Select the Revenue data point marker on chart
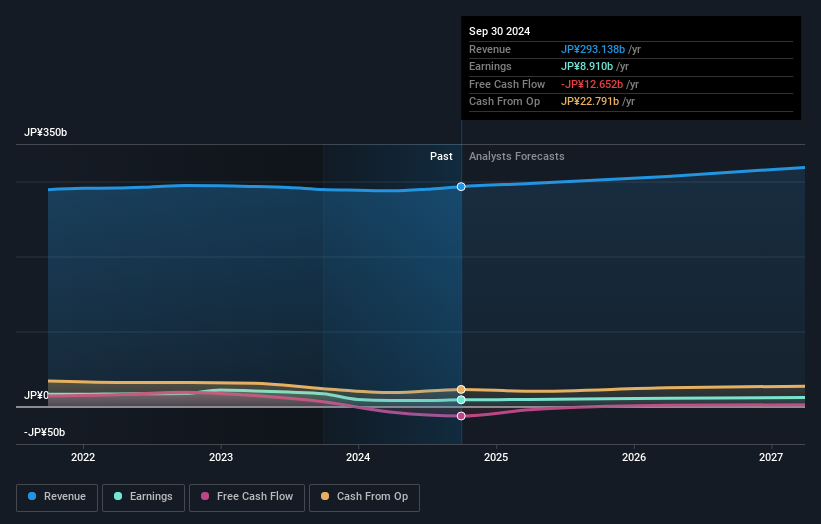Viewport: 821px width, 524px height. [x=461, y=187]
